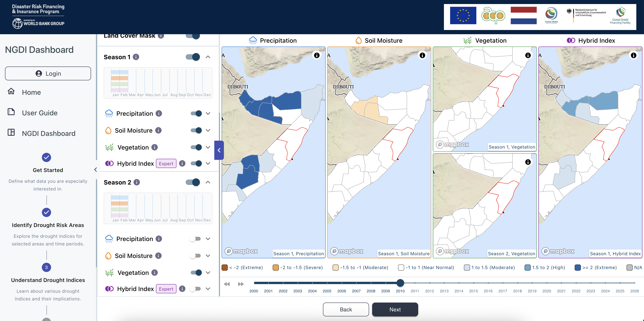This screenshot has height=321, width=644.
Task: Disable Season 1 Hybrid Index toggle
Action: [x=196, y=163]
